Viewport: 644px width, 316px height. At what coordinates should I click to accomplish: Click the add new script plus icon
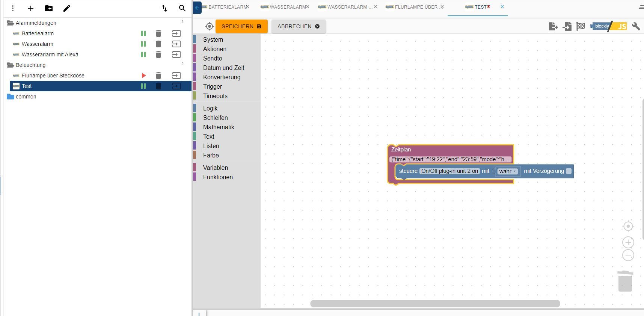[x=31, y=8]
